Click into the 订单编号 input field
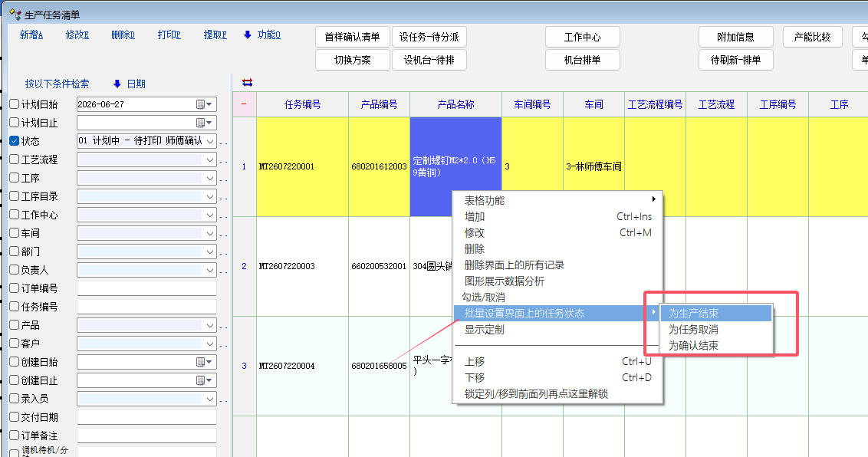The height and width of the screenshot is (457, 868). 146,288
